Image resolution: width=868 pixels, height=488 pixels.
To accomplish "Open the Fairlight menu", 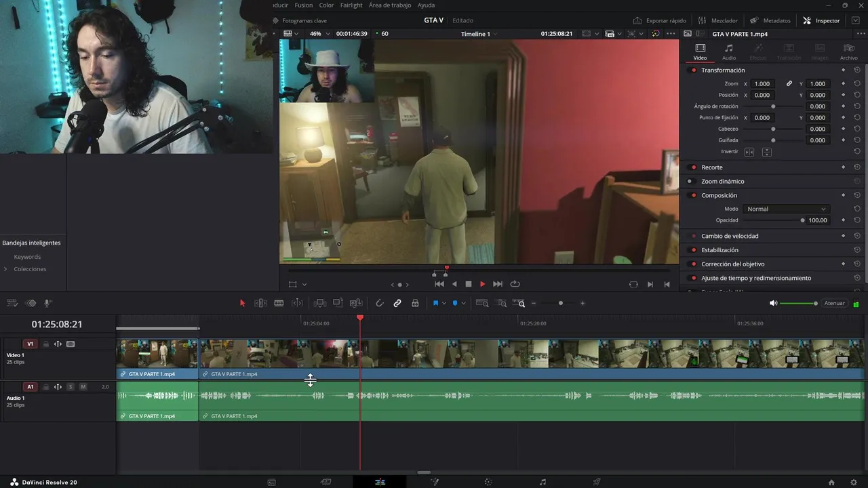I will click(x=351, y=5).
